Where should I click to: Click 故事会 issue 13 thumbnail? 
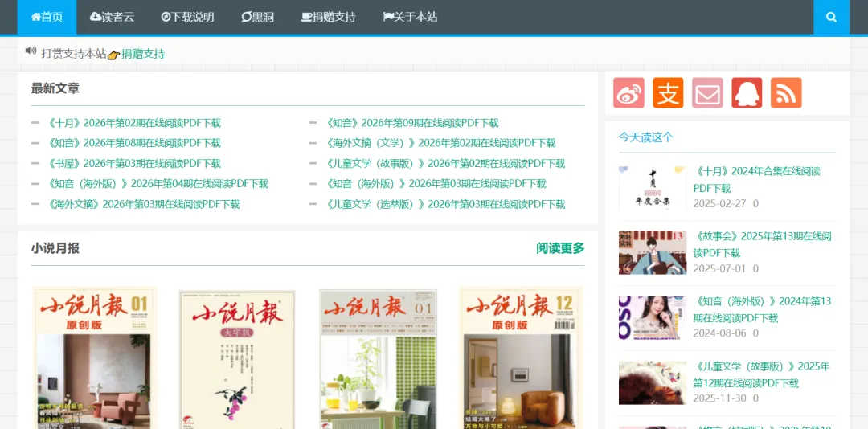(652, 253)
